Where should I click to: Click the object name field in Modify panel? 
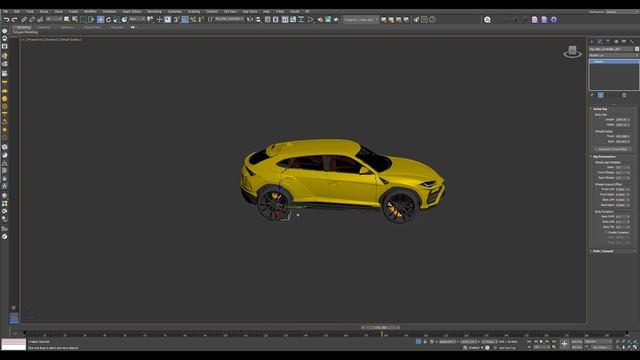tap(611, 49)
